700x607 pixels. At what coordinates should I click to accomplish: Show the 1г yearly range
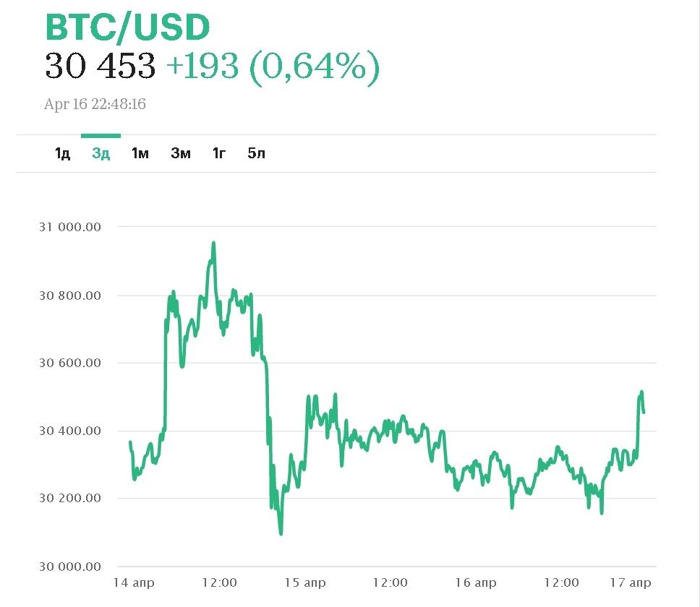pyautogui.click(x=219, y=153)
